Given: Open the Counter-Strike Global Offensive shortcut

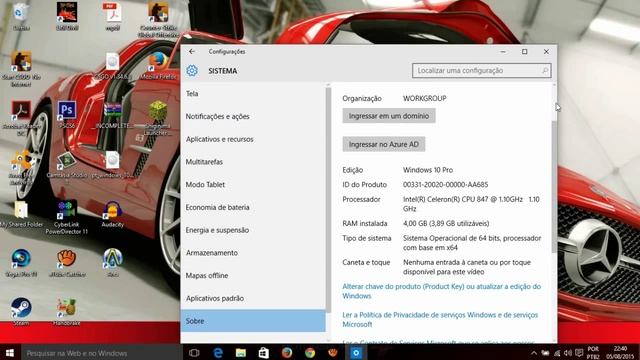Looking at the screenshot, I should (x=158, y=20).
